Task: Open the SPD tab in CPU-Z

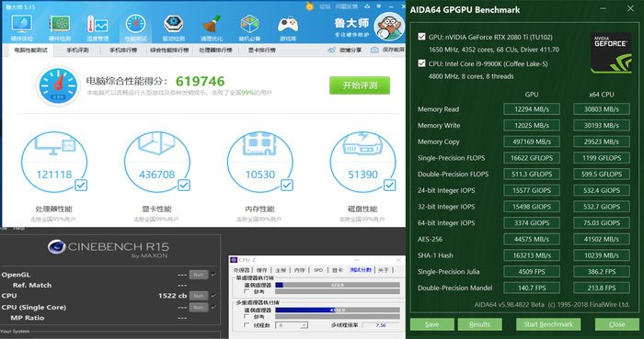Action: [318, 270]
